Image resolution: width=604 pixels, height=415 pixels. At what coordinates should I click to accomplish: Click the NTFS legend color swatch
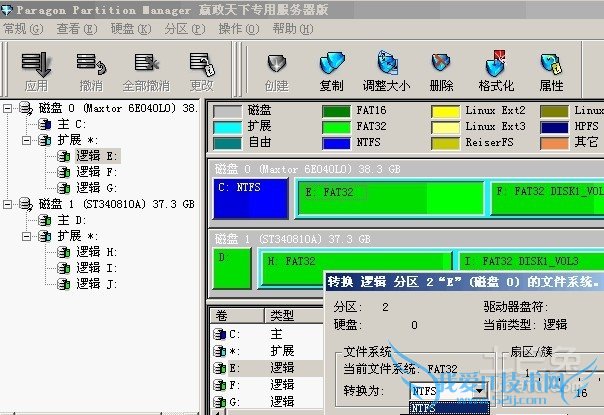tap(336, 143)
